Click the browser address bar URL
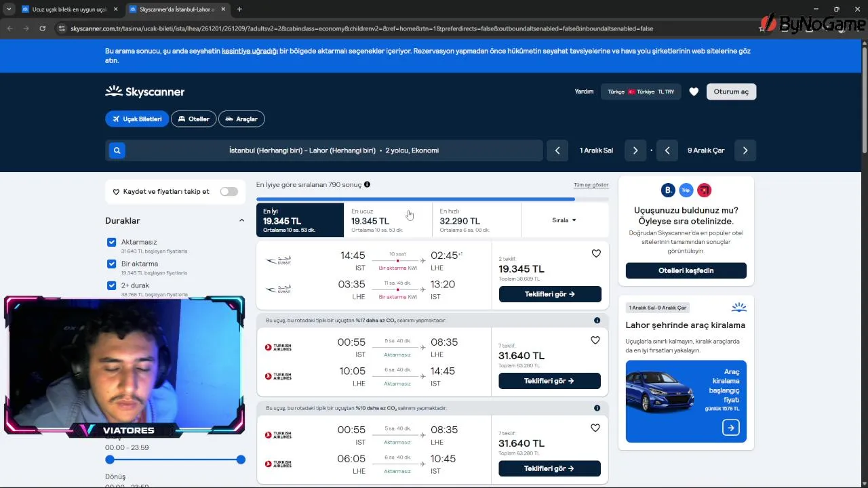Viewport: 868px width, 488px height. tap(361, 28)
